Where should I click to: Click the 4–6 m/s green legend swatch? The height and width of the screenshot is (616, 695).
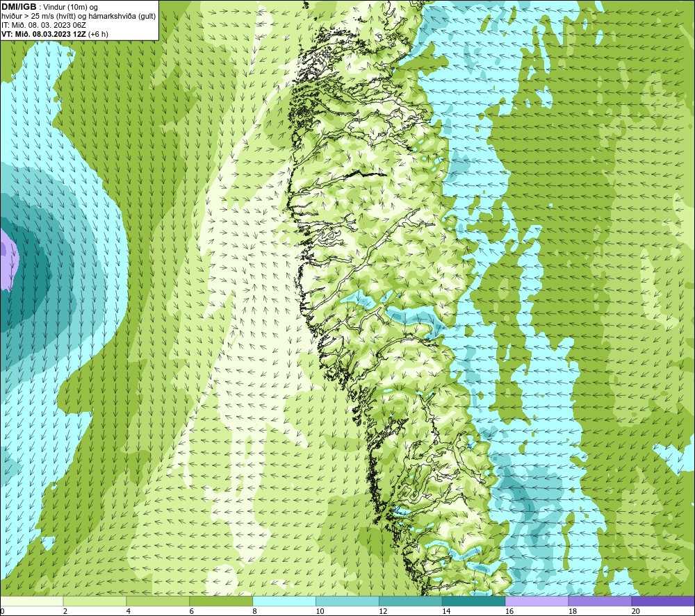[158, 601]
